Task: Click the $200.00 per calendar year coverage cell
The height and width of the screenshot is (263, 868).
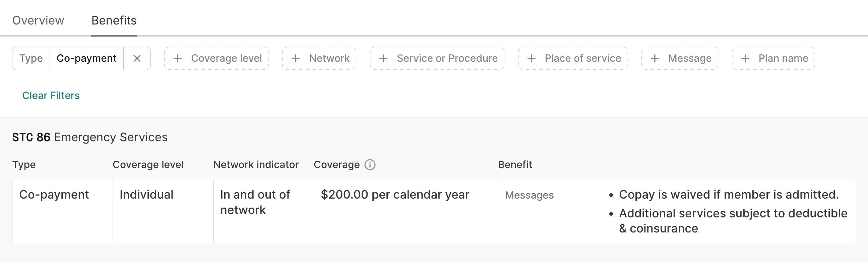Action: pos(395,195)
